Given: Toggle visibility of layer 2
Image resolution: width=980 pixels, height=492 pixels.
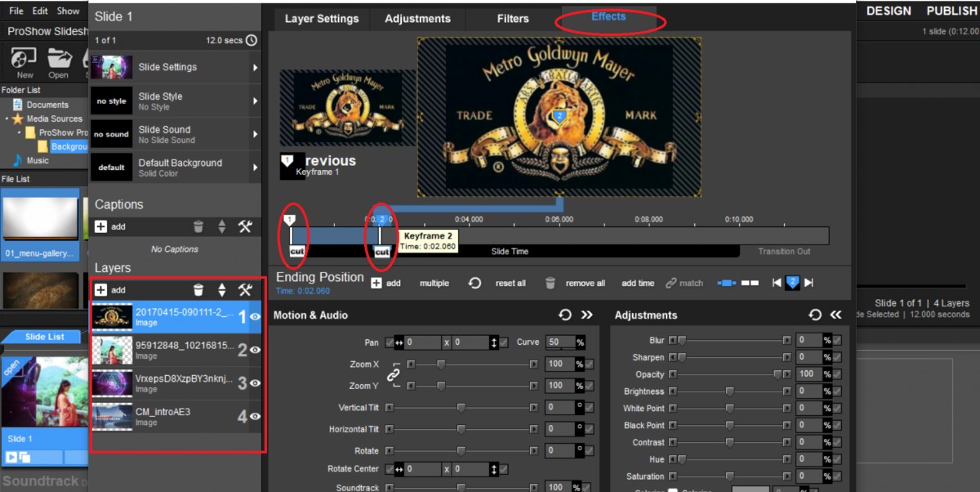Looking at the screenshot, I should pyautogui.click(x=255, y=350).
